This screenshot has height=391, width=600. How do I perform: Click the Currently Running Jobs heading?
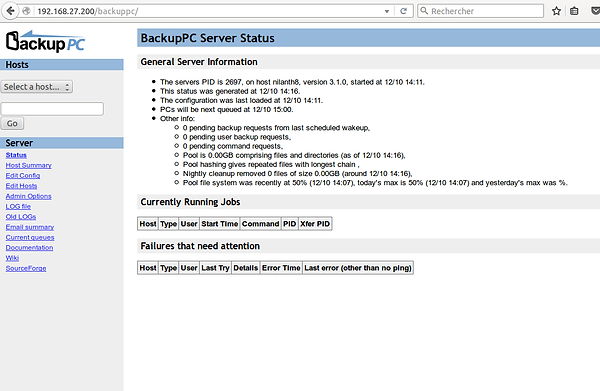tap(190, 202)
